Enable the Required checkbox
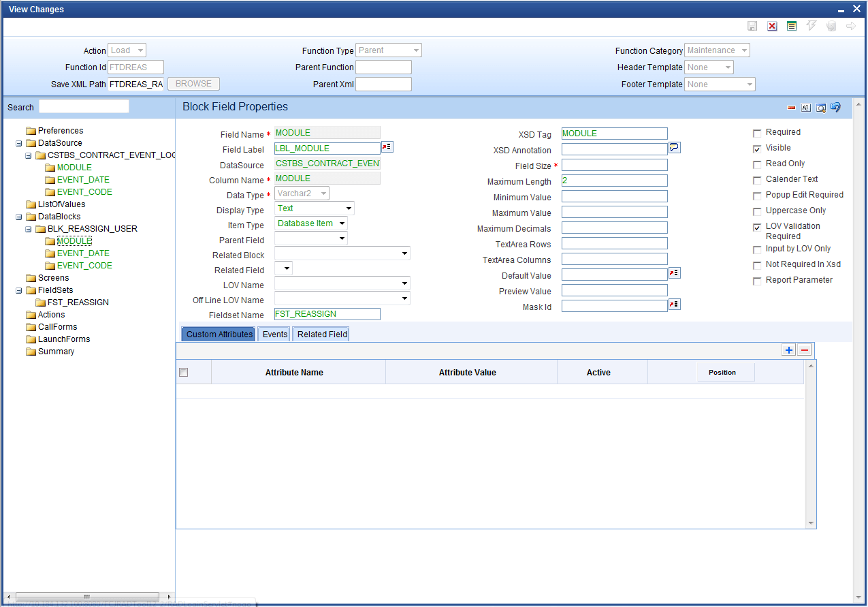This screenshot has width=868, height=607. pos(757,133)
